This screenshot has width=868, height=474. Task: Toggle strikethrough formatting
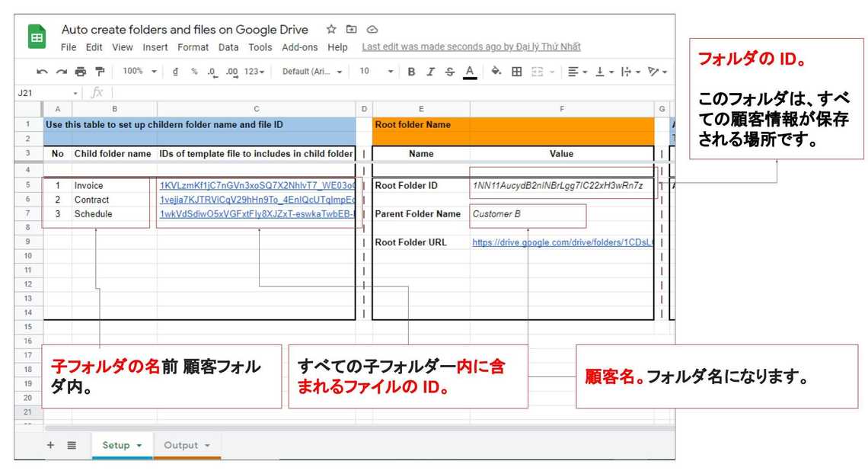[449, 72]
